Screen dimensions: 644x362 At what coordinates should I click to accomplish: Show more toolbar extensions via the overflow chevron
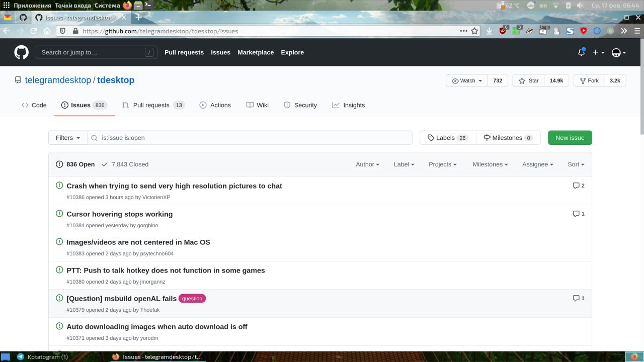pyautogui.click(x=624, y=31)
